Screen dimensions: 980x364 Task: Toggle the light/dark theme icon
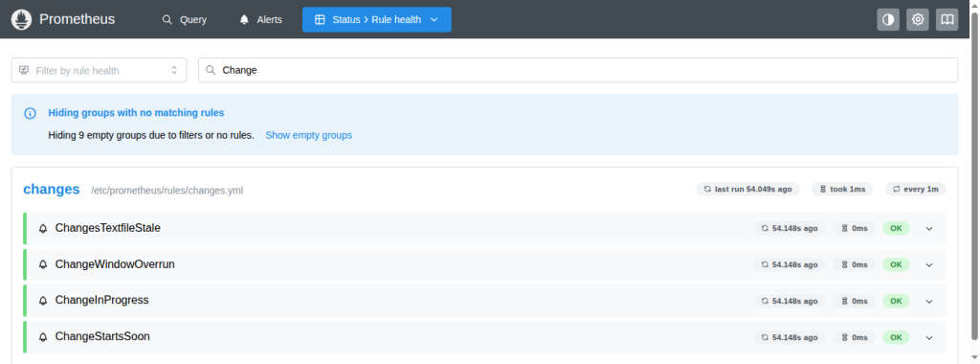pyautogui.click(x=887, y=19)
